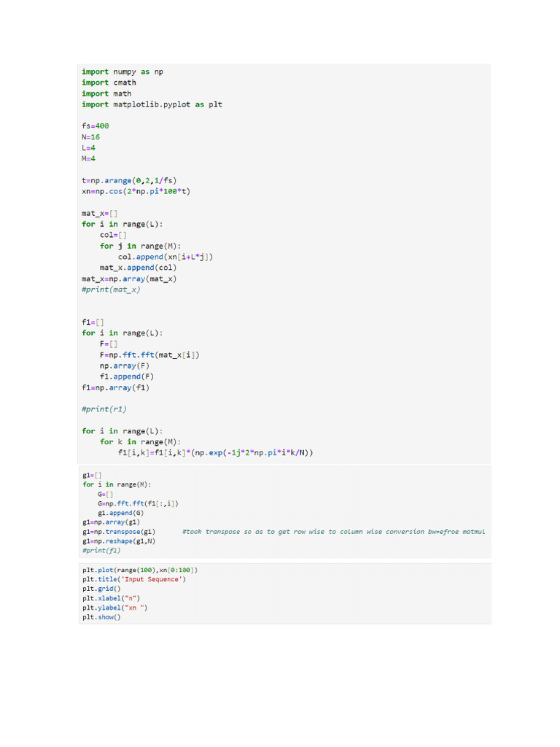Click the 'import matplotlib.pyplot as plt' line
This screenshot has height=747, width=560.
(x=152, y=104)
